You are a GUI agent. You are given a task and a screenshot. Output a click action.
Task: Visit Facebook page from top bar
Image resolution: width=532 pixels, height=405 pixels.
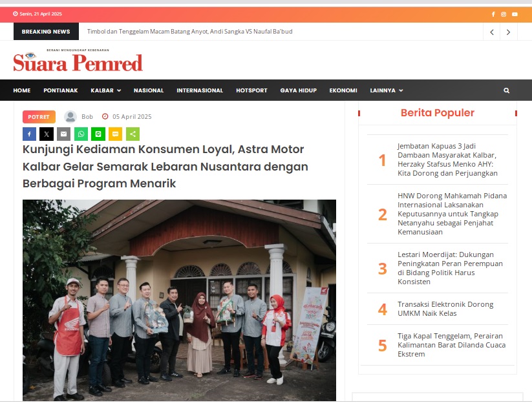493,14
